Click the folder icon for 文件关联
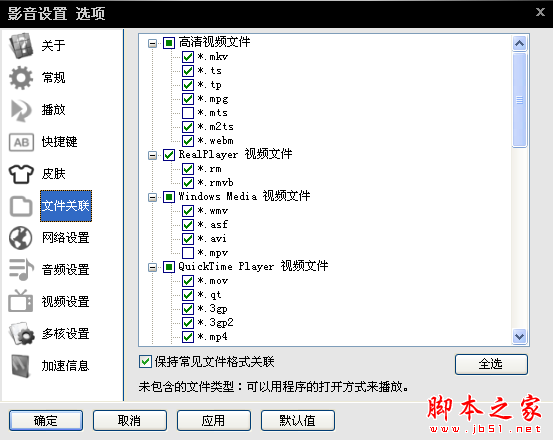The image size is (553, 440). tap(21, 206)
